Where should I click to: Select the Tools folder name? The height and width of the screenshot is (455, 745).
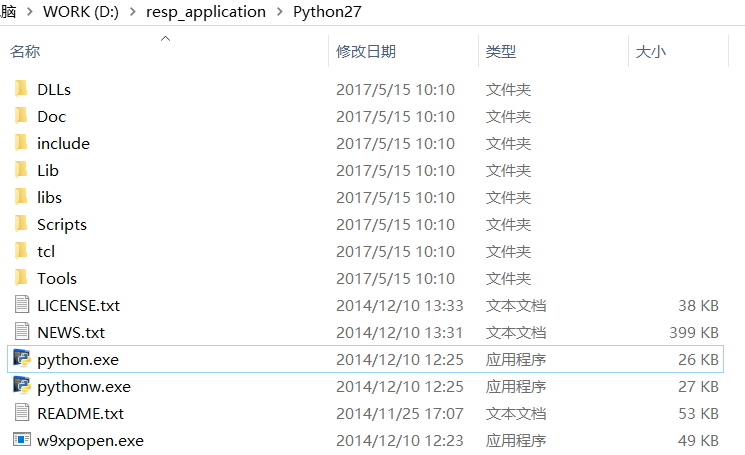click(57, 279)
